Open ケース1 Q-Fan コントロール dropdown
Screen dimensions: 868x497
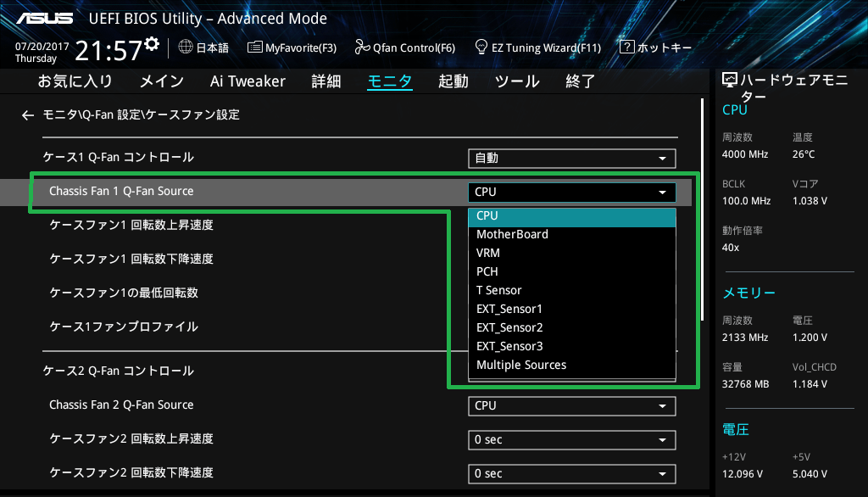[x=572, y=159]
